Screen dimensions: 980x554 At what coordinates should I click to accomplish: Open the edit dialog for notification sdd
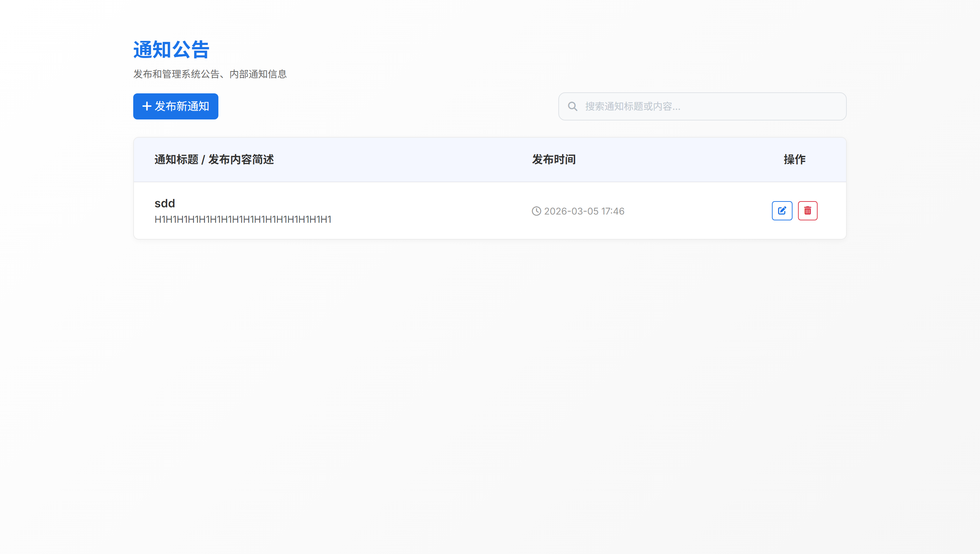click(x=782, y=210)
